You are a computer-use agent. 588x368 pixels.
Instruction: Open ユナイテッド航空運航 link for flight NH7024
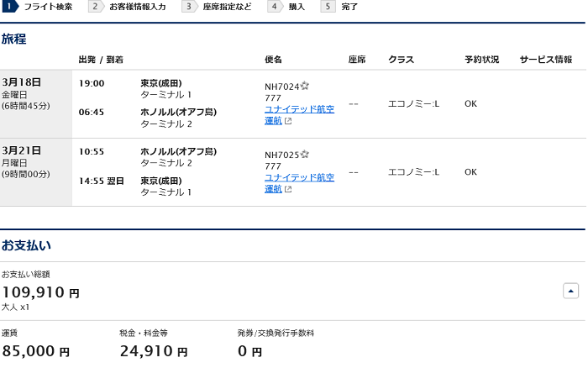click(299, 115)
